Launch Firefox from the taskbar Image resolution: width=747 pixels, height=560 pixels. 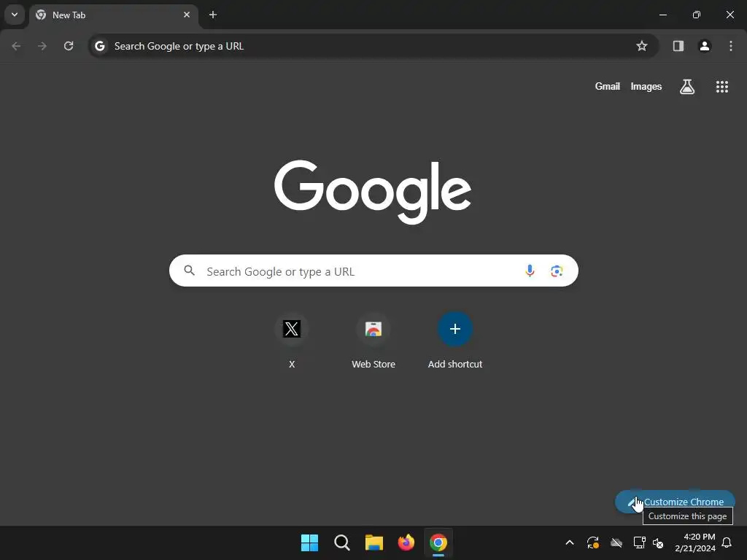[x=406, y=542]
